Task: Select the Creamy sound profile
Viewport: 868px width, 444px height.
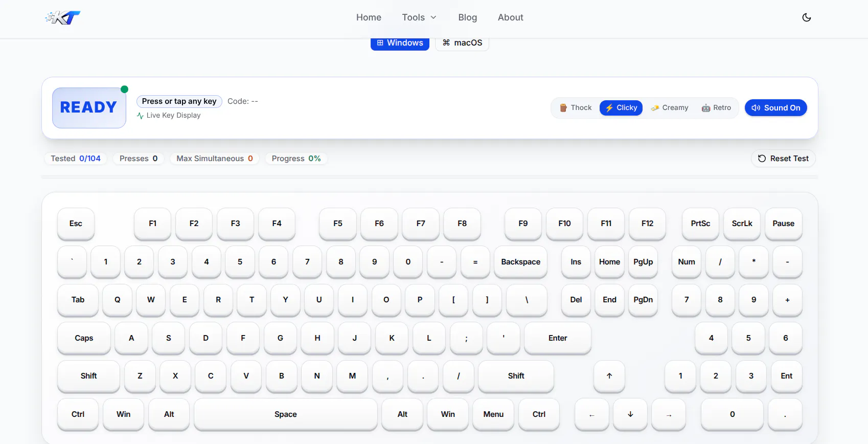Action: pyautogui.click(x=670, y=108)
